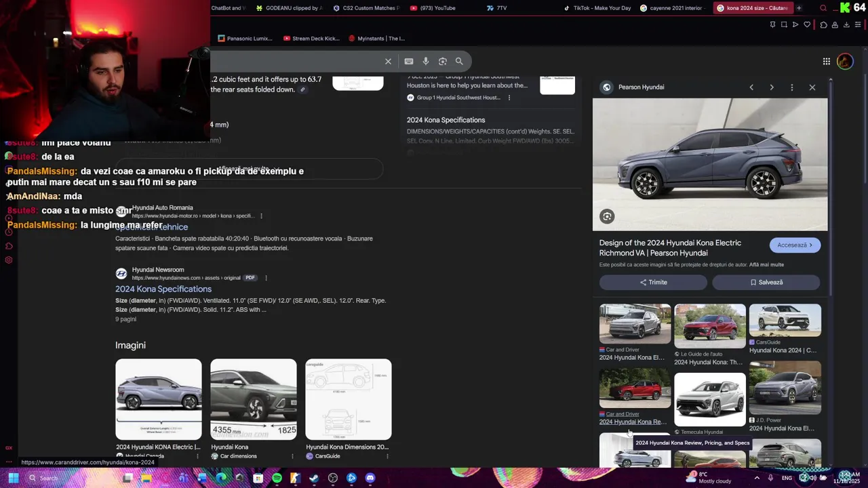Open options for Car dimensions image result
This screenshot has height=488, width=868.
point(292,456)
